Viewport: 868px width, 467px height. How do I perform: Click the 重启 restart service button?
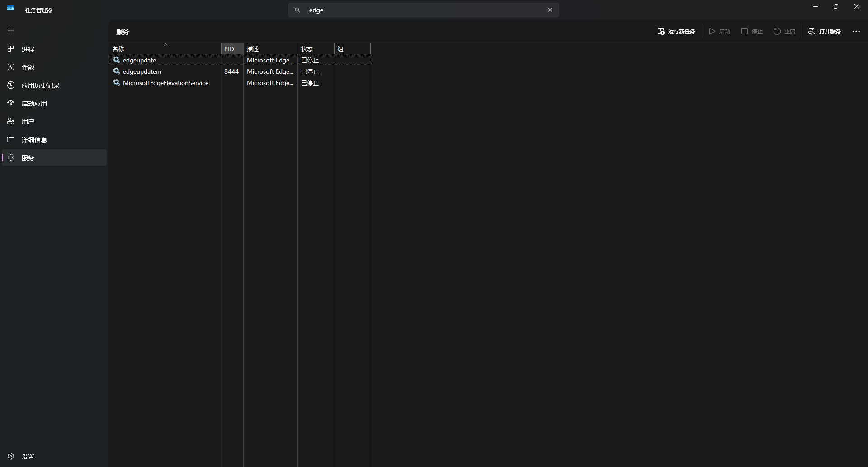784,31
